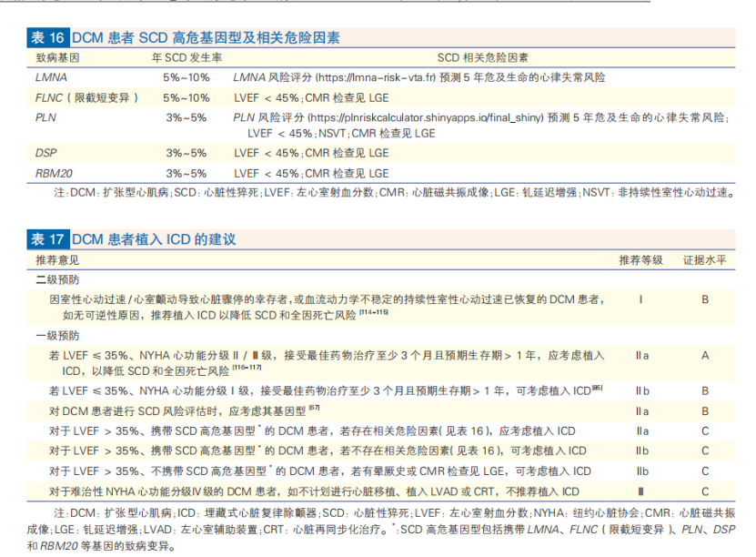756x557 pixels.
Task: Click the Ⅱa recommendation grade cell
Action: [x=640, y=356]
